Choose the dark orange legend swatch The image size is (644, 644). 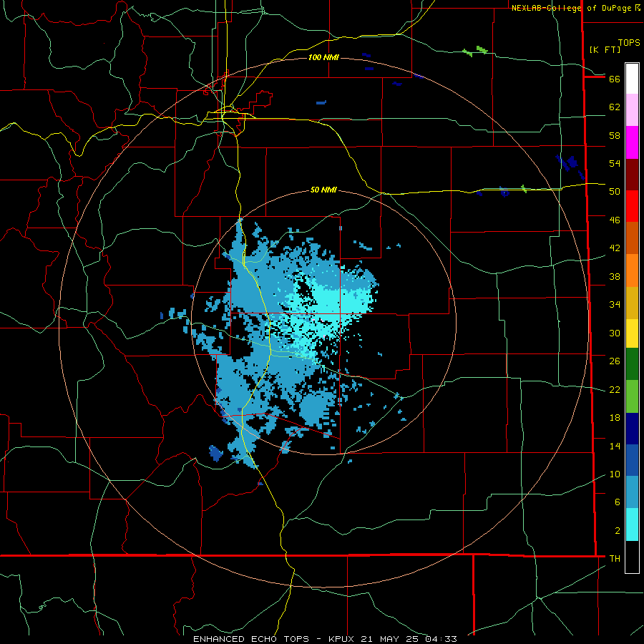tap(632, 238)
